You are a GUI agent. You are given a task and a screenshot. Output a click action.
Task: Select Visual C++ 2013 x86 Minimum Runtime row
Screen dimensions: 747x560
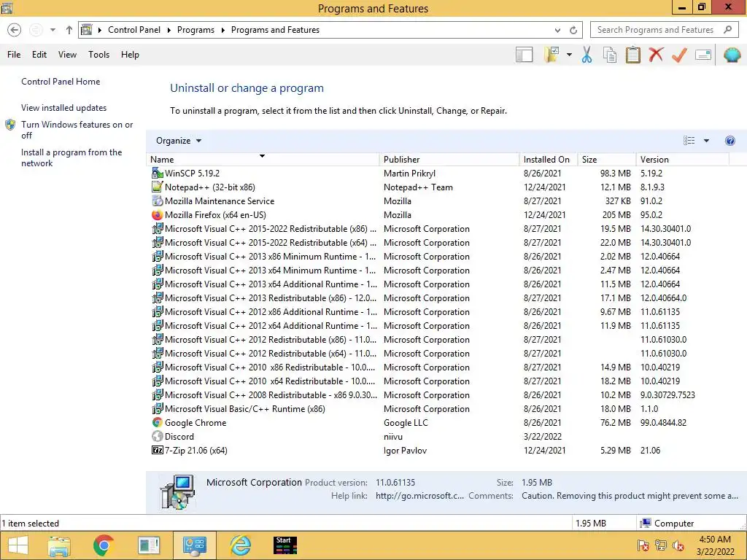pos(438,256)
